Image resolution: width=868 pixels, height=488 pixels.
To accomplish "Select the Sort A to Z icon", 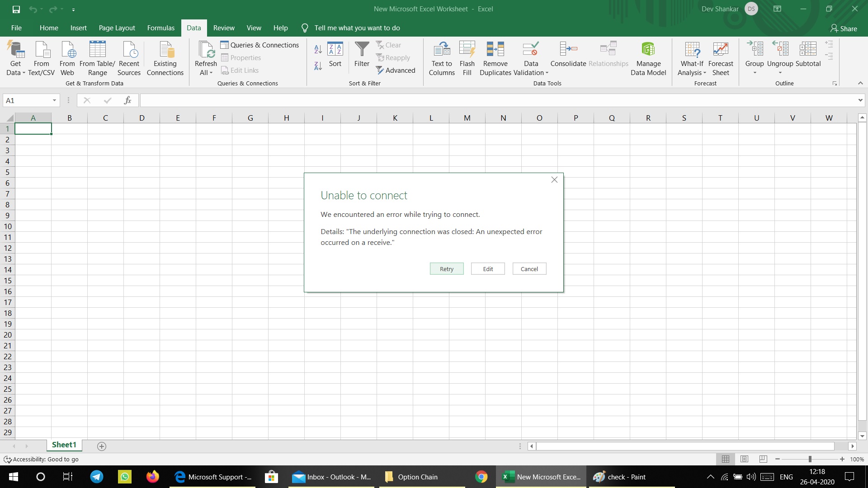I will (318, 49).
